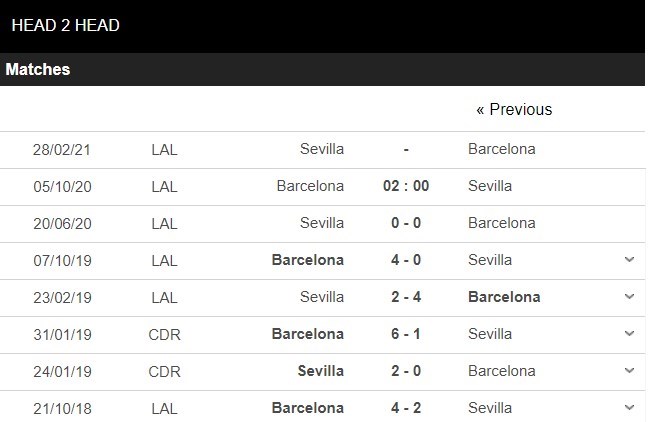Open the 4 - 0 score result

[406, 260]
